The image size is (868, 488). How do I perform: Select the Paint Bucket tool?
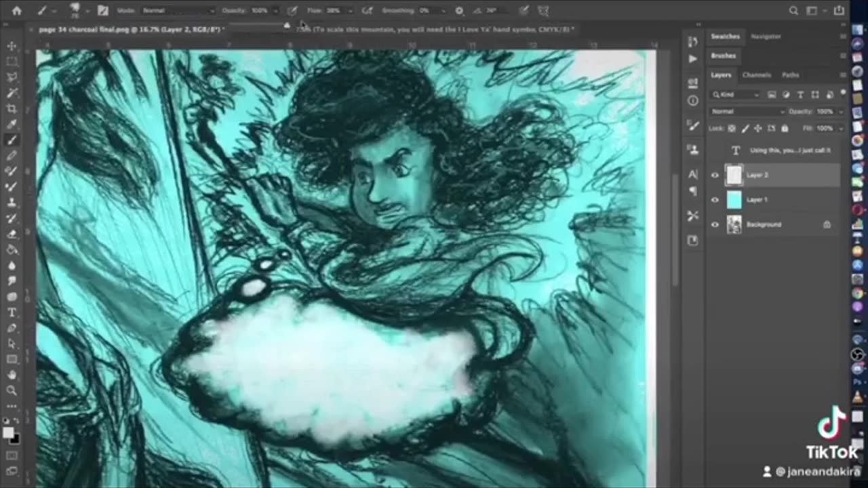coord(12,249)
